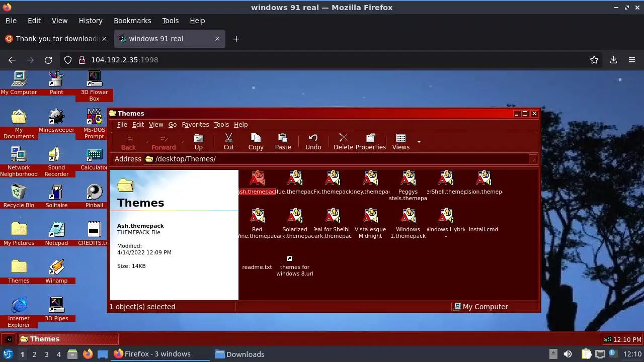Open Firefox History menu
644x362 pixels.
click(91, 21)
